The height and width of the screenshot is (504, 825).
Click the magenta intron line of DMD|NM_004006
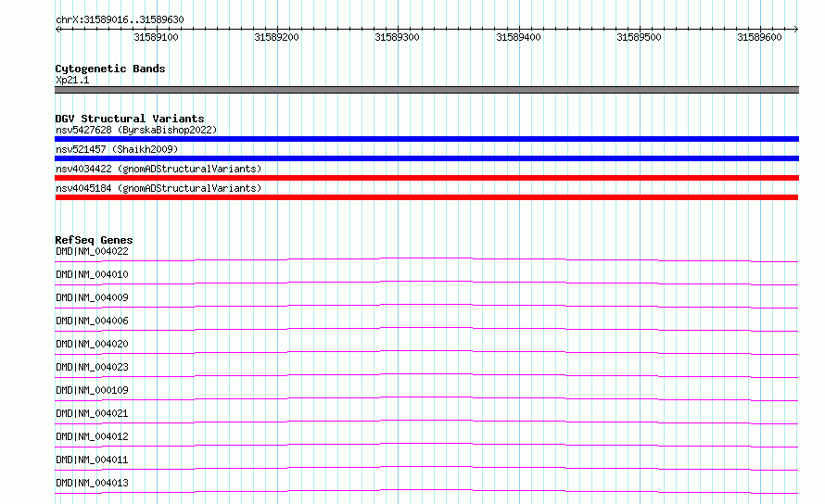pos(426,327)
